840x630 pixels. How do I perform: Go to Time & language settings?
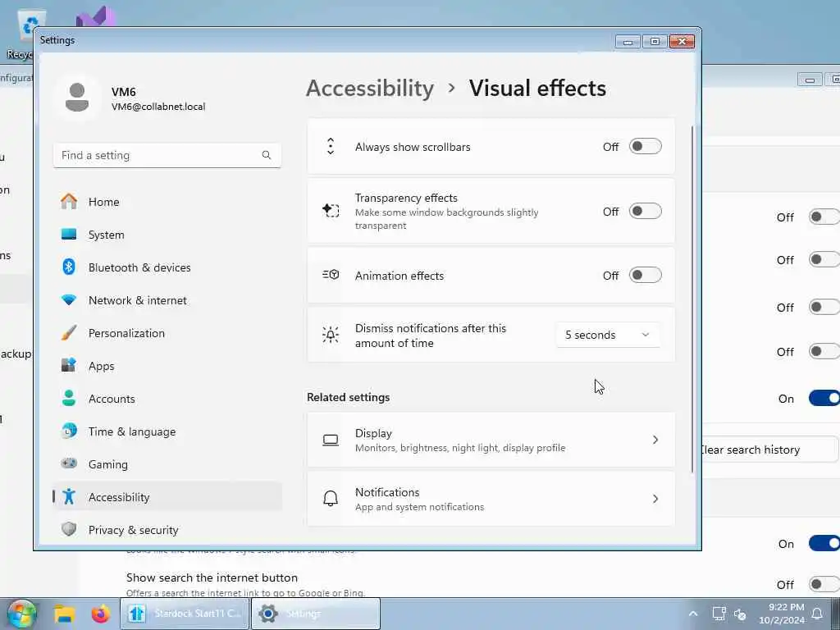click(x=167, y=431)
